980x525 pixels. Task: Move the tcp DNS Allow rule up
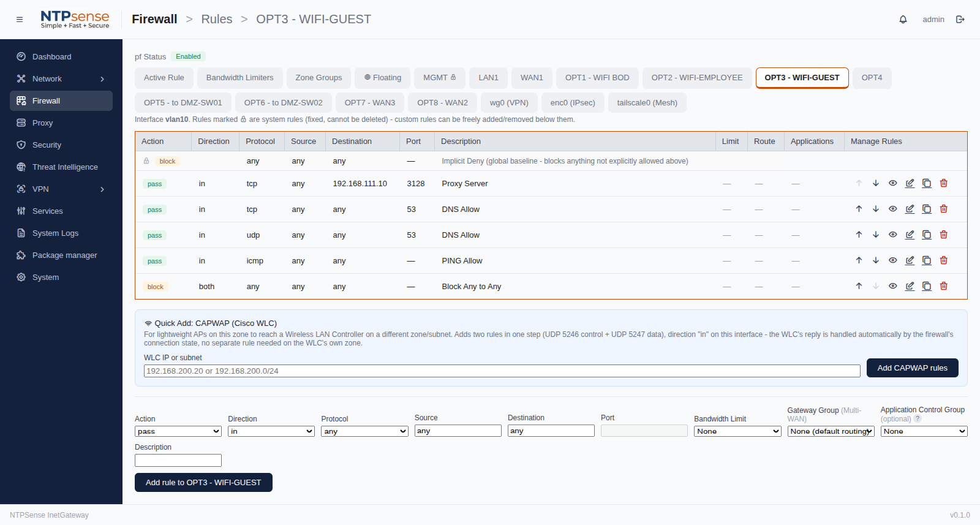(x=859, y=209)
